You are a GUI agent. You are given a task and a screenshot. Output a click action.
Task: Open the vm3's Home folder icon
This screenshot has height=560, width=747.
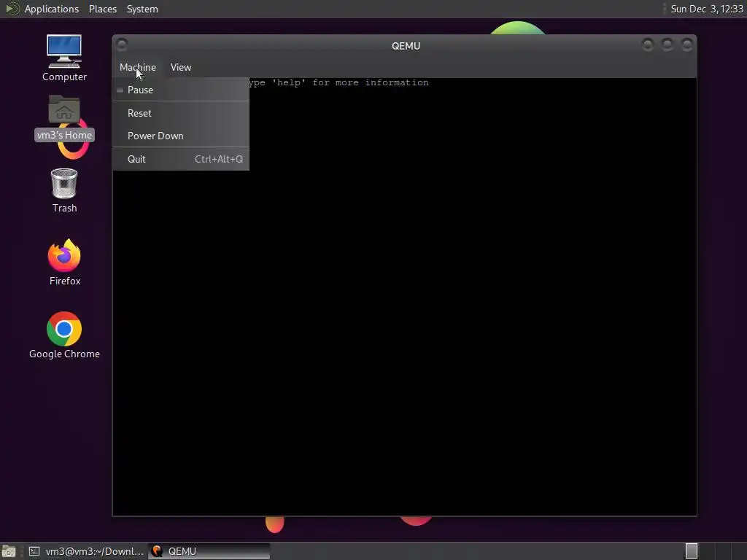pos(64,118)
